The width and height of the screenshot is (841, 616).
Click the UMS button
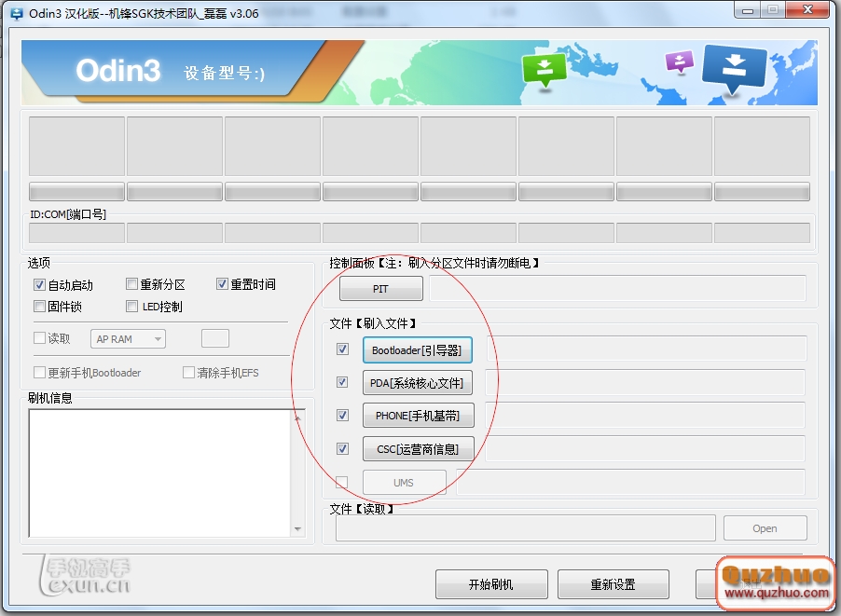(405, 483)
